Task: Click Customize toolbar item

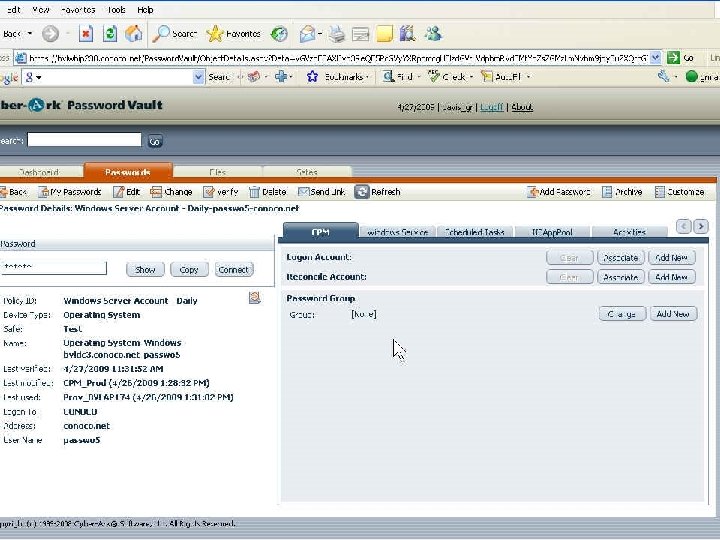Action: 680,192
